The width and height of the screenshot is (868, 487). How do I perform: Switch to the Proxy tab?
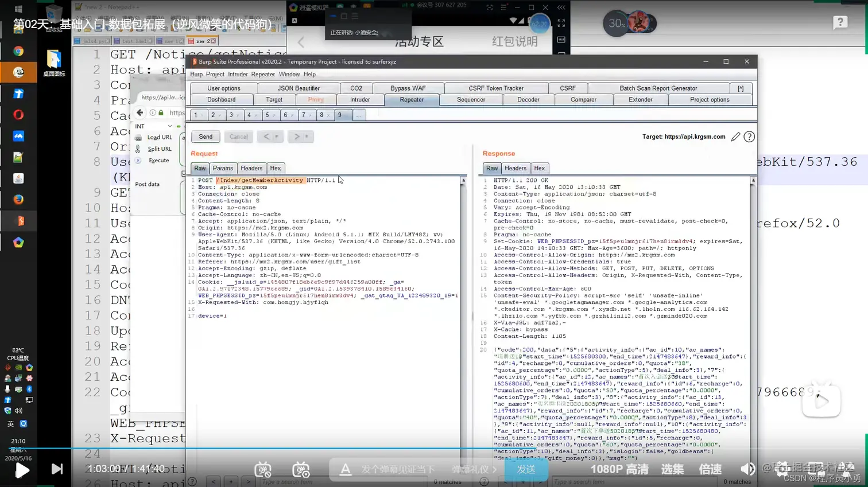pyautogui.click(x=316, y=100)
